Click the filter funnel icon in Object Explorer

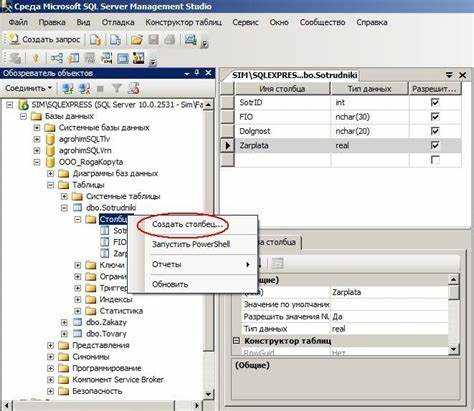tap(117, 89)
